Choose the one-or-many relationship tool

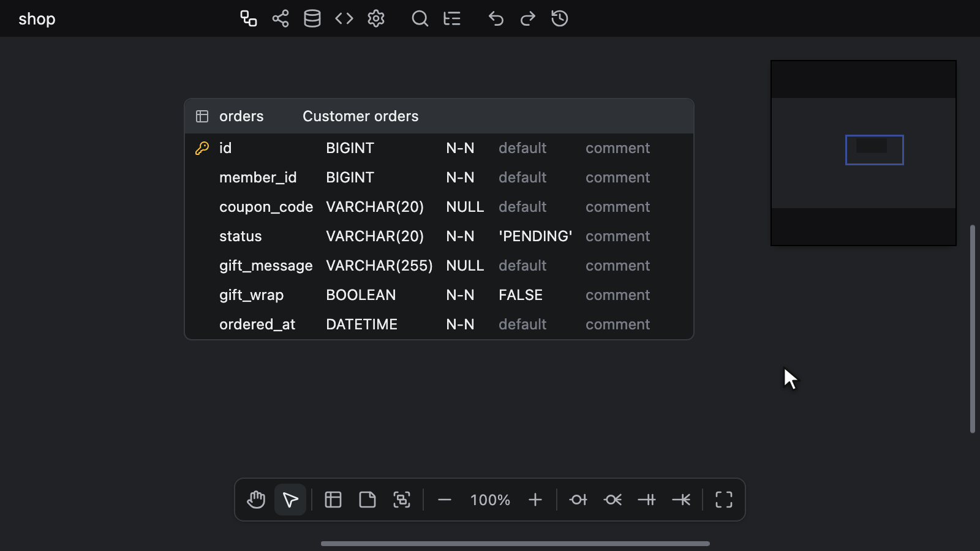(x=681, y=500)
